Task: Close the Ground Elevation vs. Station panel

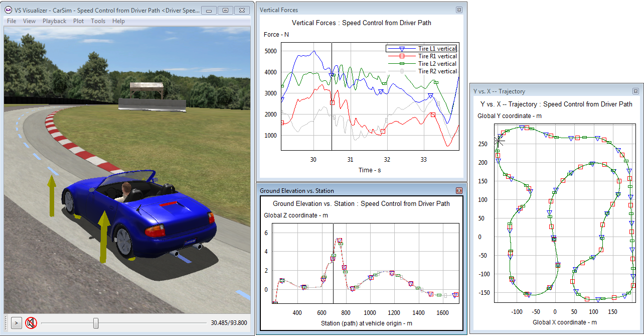Action: click(x=459, y=190)
